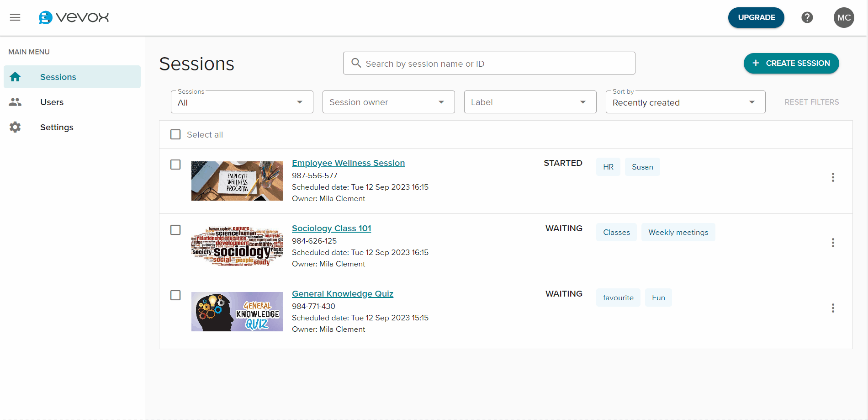This screenshot has height=420, width=868.
Task: Expand the Sessions filter dropdown
Action: point(242,102)
